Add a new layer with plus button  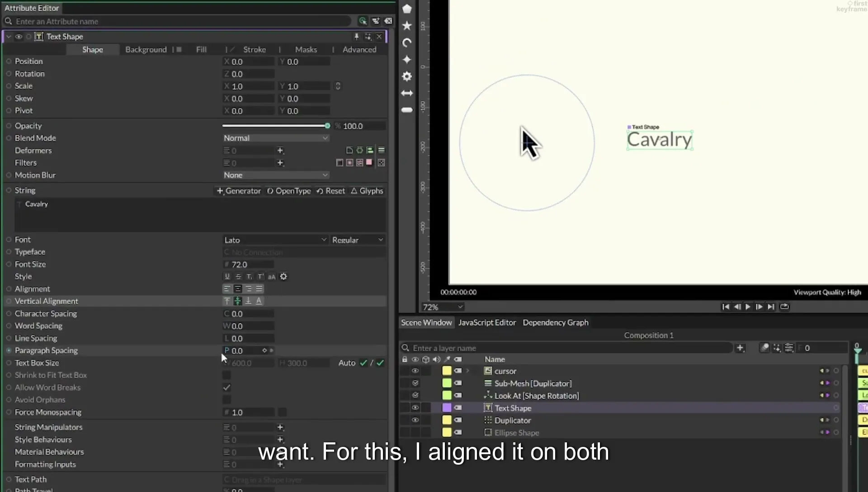coord(740,348)
